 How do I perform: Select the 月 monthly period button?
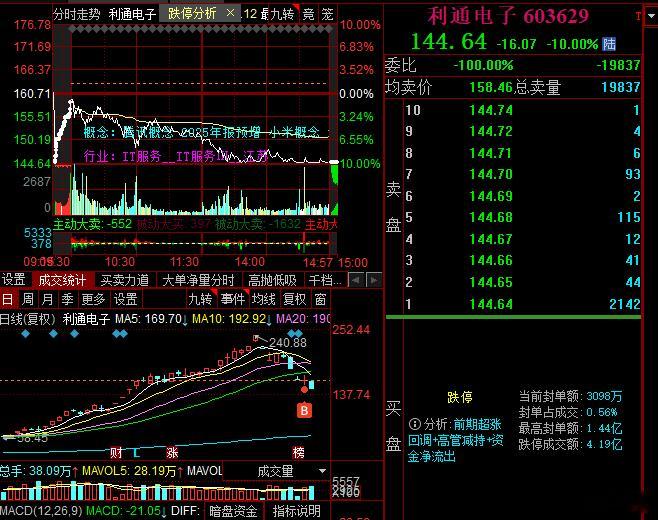(47, 299)
